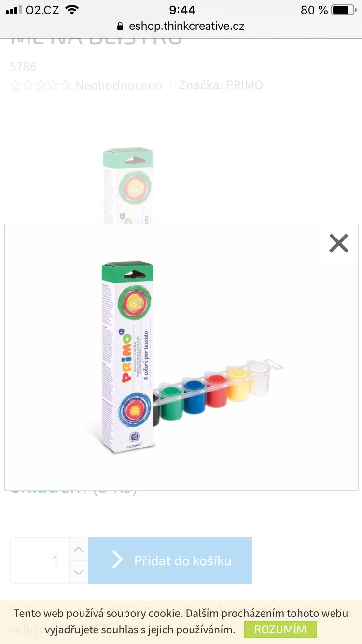Increase quantity with the up arrow
Image resolution: width=362 pixels, height=644 pixels.
pyautogui.click(x=78, y=549)
